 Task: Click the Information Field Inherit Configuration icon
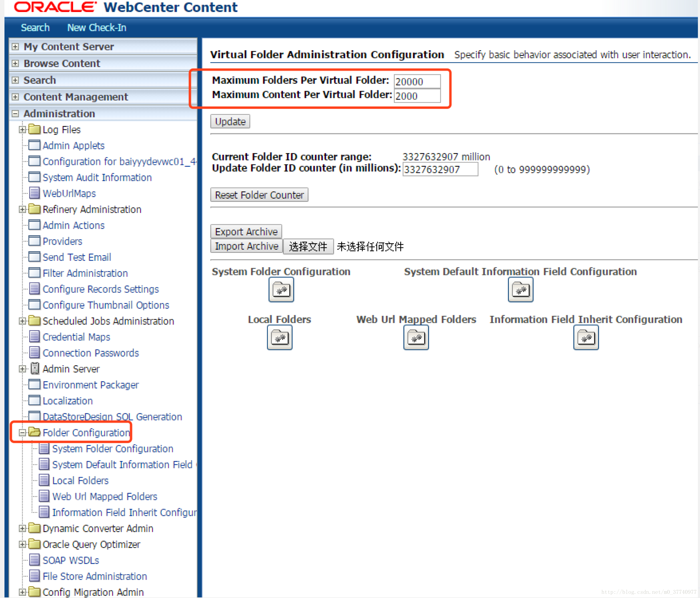coord(586,338)
